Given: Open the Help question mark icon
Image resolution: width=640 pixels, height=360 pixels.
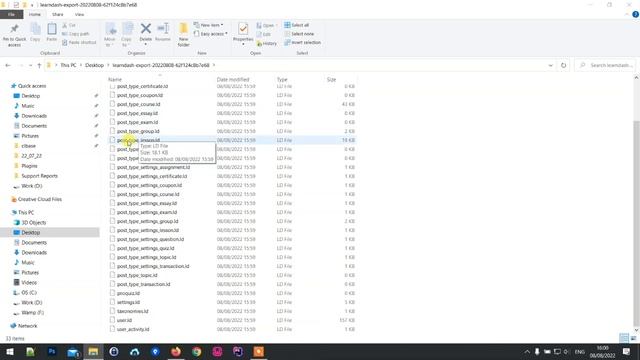Looking at the screenshot, I should (635, 14).
